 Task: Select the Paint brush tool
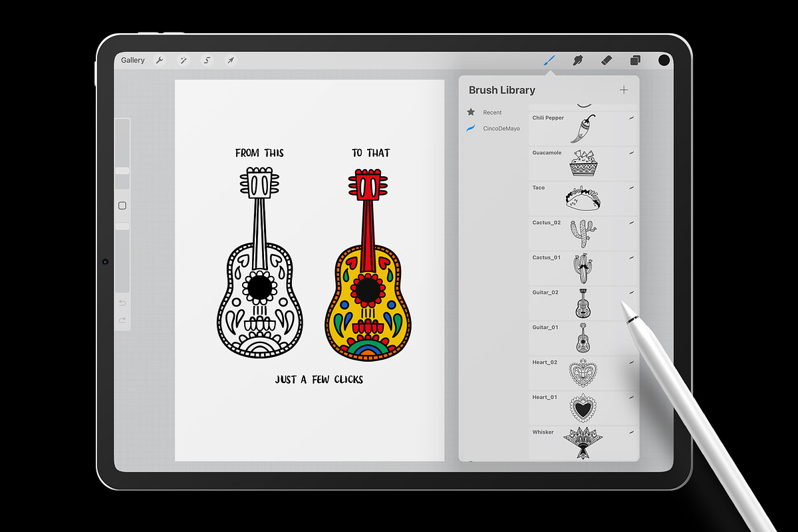[x=549, y=61]
